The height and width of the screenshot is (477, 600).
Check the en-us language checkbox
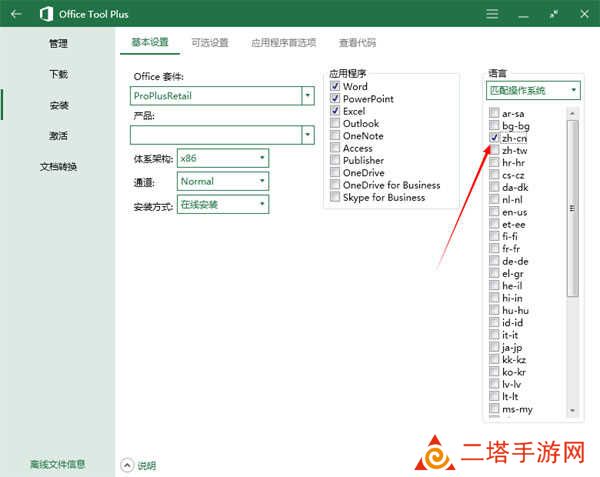494,212
